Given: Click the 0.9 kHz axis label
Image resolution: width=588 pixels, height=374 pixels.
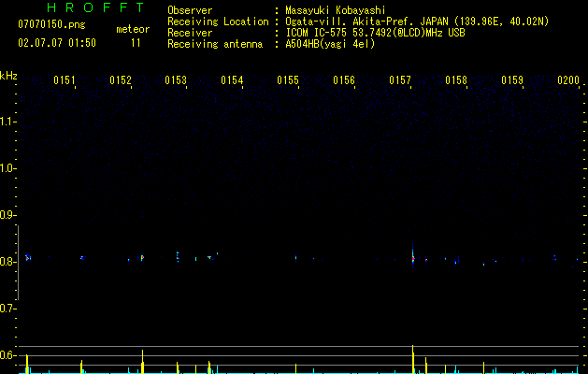Looking at the screenshot, I should click(x=7, y=215).
